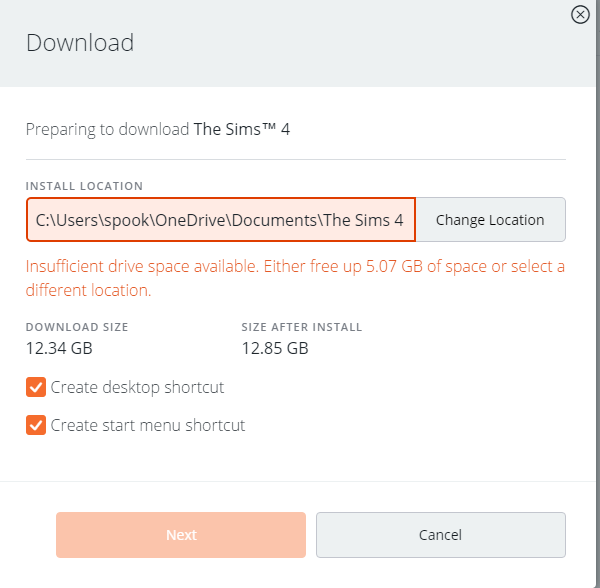Select the 12.85 GB install size value
This screenshot has height=588, width=600.
[275, 348]
